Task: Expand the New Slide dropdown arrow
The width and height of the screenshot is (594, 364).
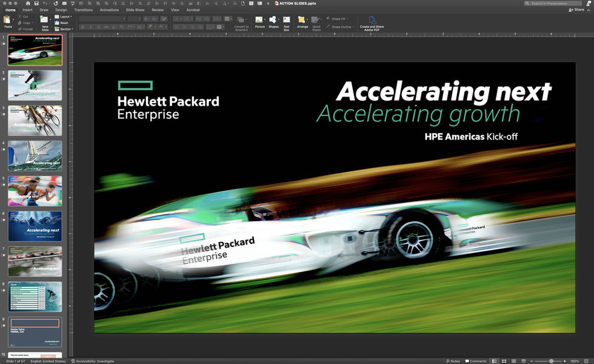Action: point(50,19)
